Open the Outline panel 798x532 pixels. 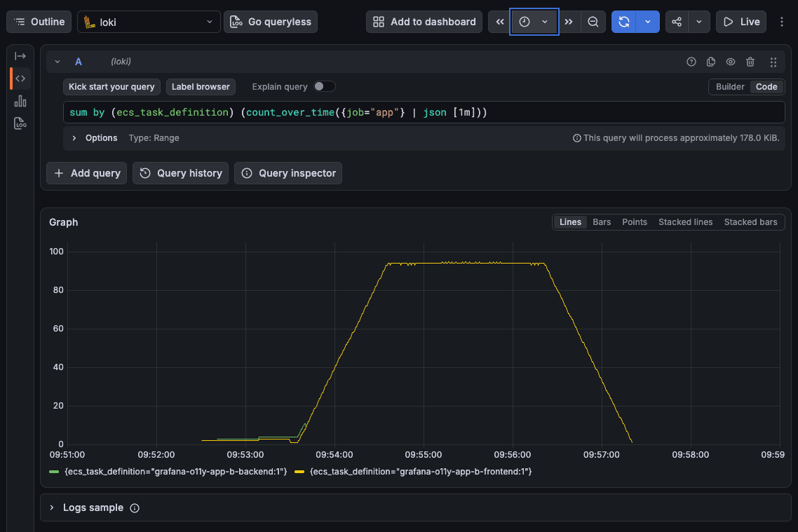coord(39,22)
